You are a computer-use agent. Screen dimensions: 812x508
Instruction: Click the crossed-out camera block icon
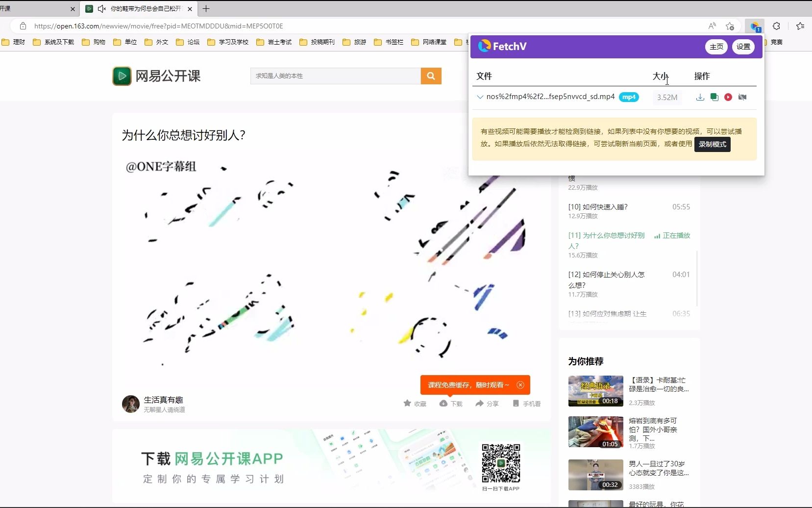(x=742, y=97)
